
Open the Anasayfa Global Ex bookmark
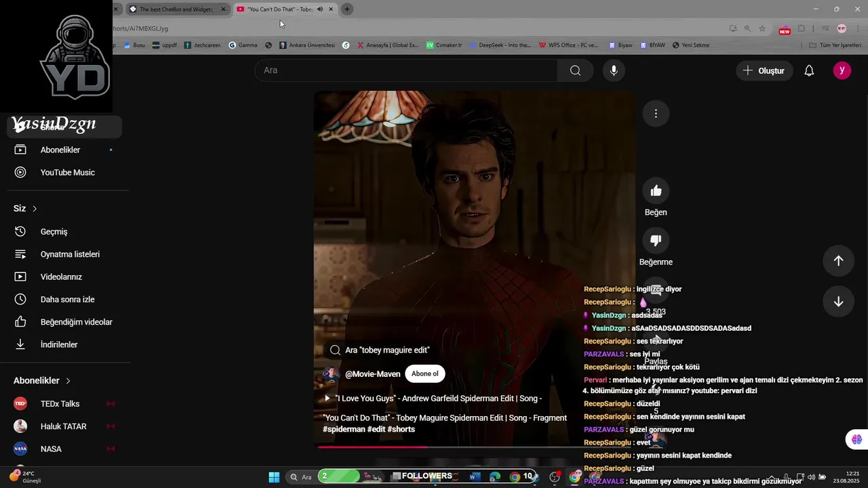(x=387, y=45)
